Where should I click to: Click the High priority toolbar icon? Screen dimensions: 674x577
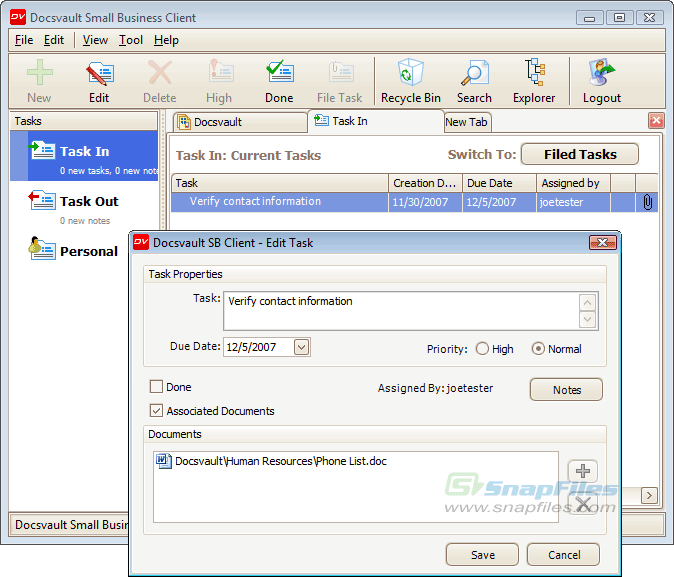tap(219, 81)
